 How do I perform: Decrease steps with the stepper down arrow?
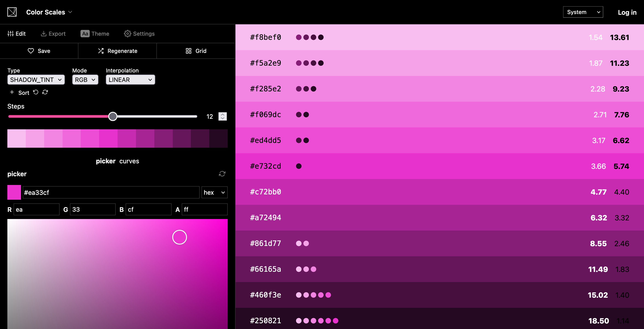(x=222, y=118)
